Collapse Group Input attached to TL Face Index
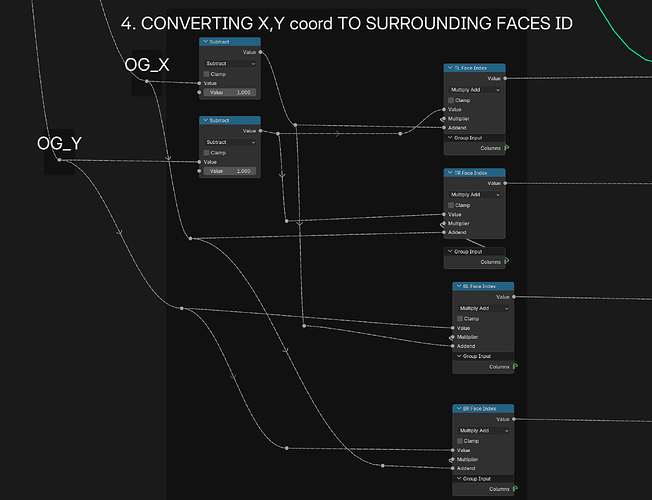652x500 pixels. [450, 138]
